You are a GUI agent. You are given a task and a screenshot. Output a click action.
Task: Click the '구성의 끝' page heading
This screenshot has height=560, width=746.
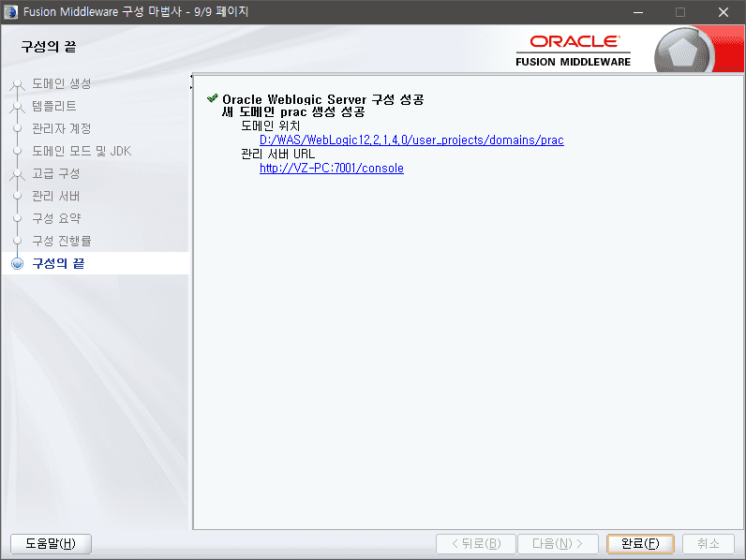tap(49, 47)
